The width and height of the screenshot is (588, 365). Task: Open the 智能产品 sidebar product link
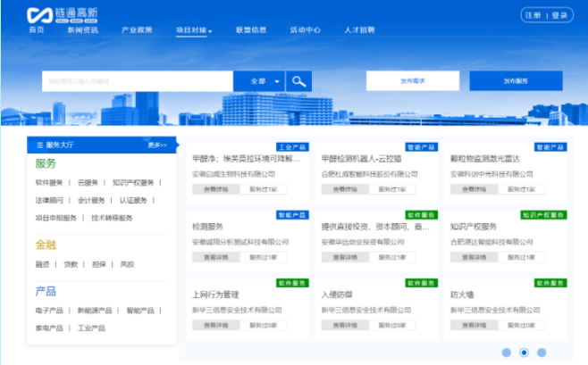click(x=140, y=311)
